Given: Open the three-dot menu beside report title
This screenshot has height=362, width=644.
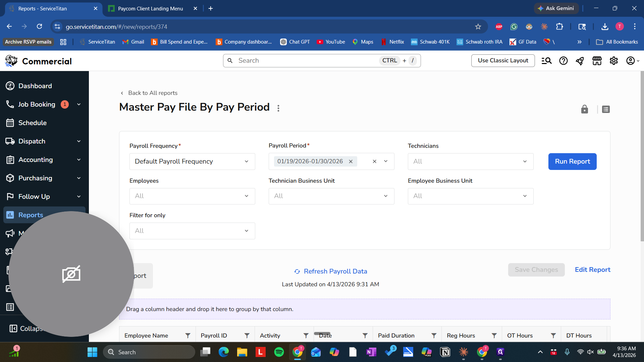Looking at the screenshot, I should (x=278, y=108).
